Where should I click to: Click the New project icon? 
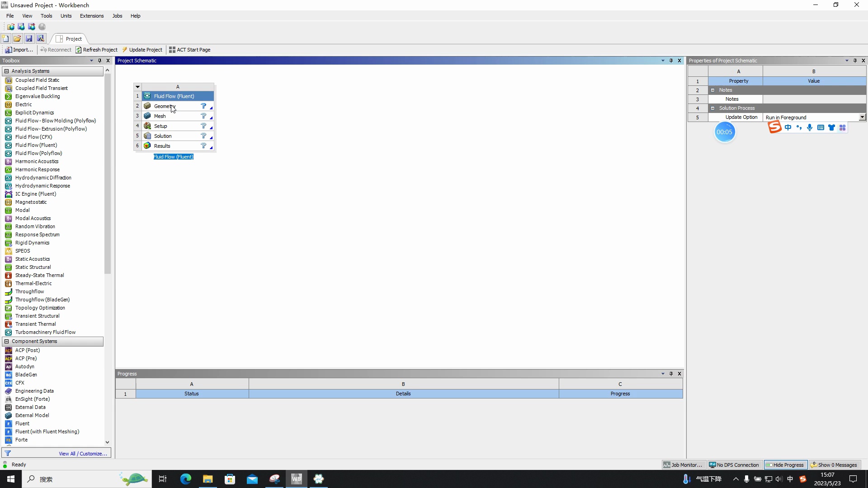(x=6, y=39)
